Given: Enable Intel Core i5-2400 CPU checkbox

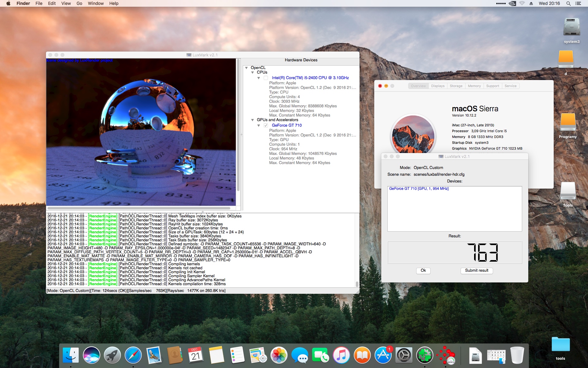Looking at the screenshot, I should coord(266,78).
